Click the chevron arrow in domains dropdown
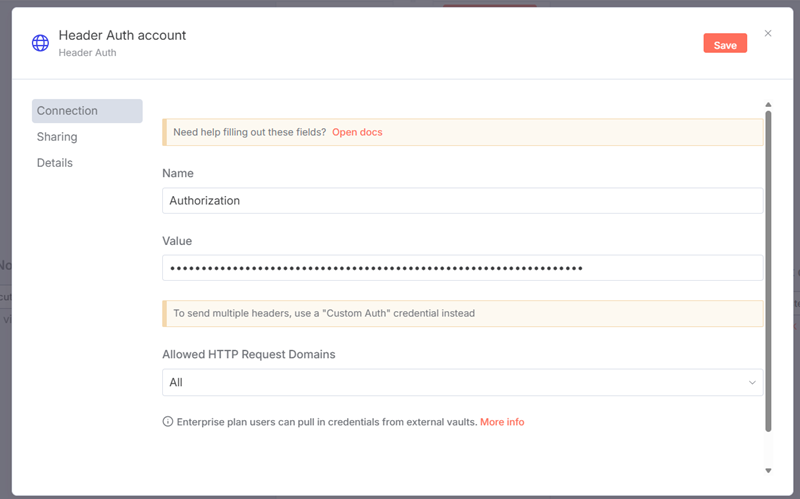Viewport: 800px width, 499px height. pyautogui.click(x=752, y=383)
